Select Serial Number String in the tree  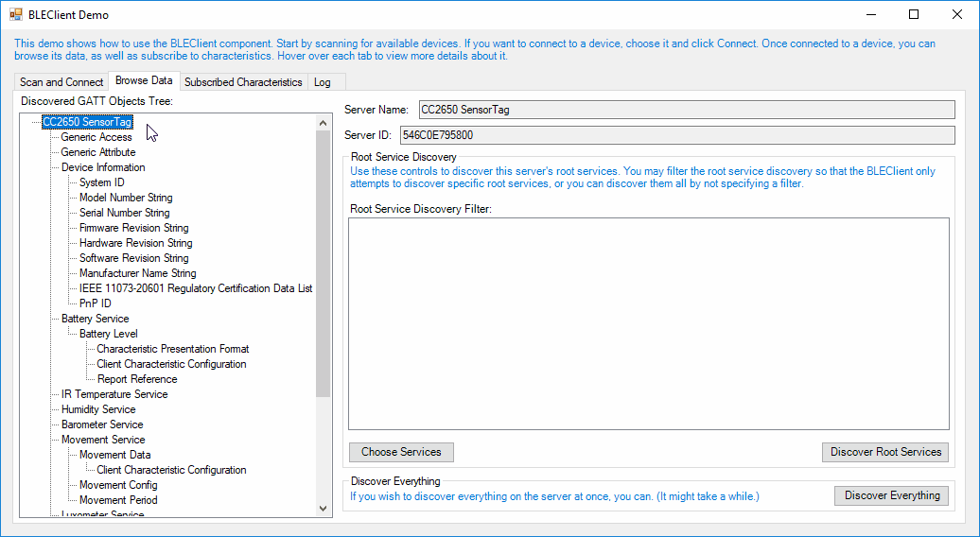(124, 213)
